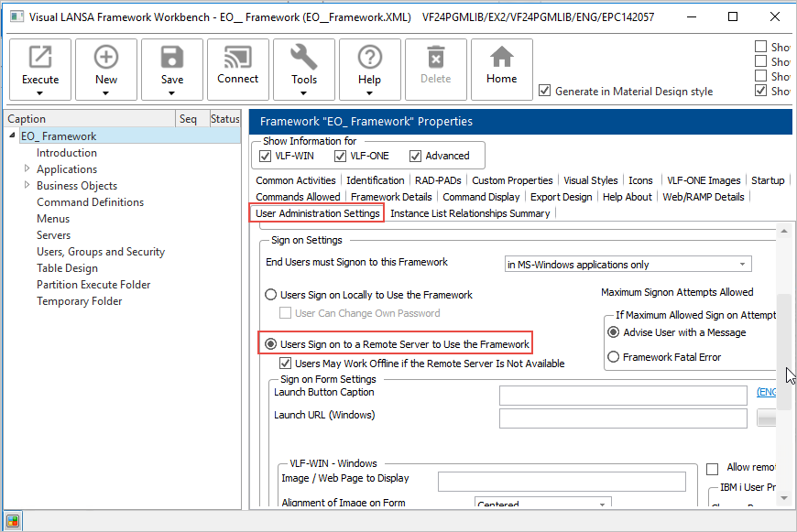Toggle the Advanced checkbox
This screenshot has width=797, height=532.
point(415,156)
